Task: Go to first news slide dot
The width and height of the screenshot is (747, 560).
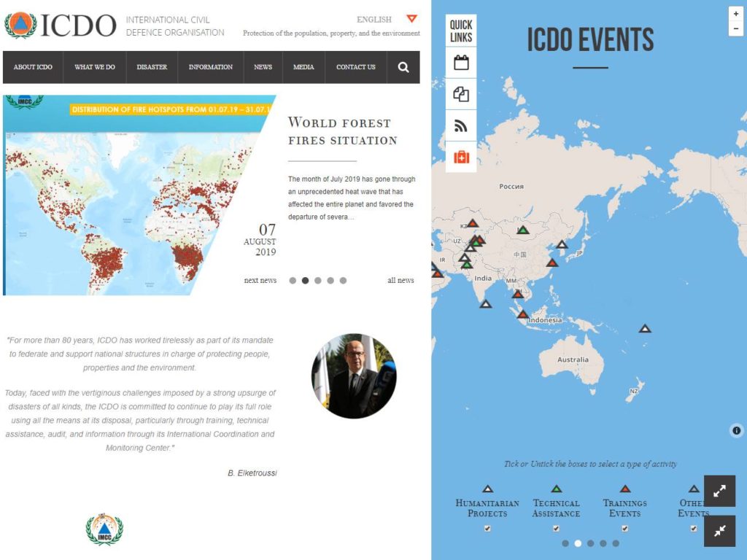Action: [x=293, y=281]
